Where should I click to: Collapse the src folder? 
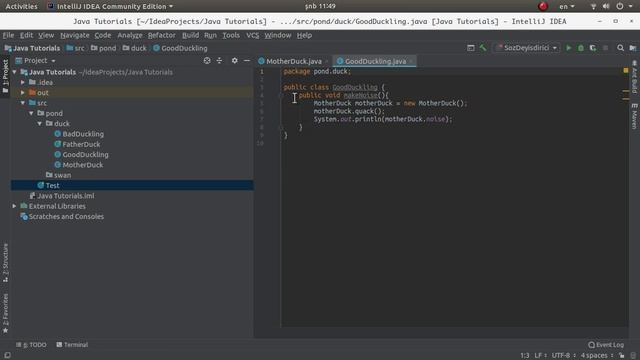[23, 103]
